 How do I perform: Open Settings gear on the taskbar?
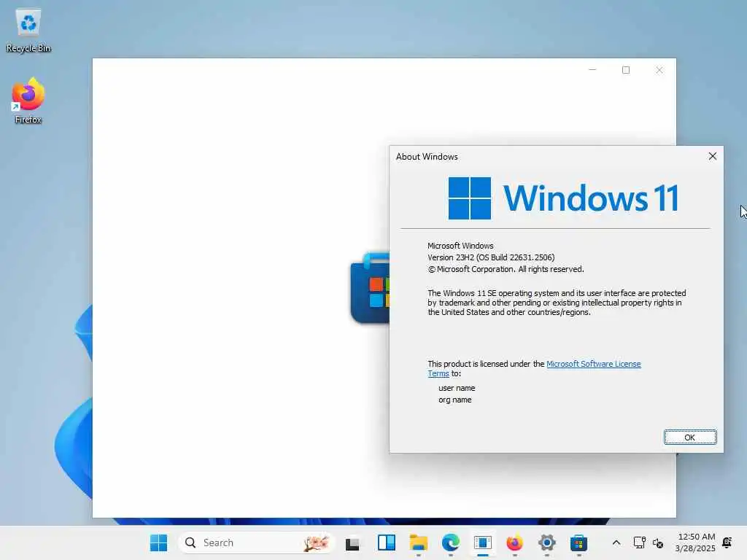(547, 542)
